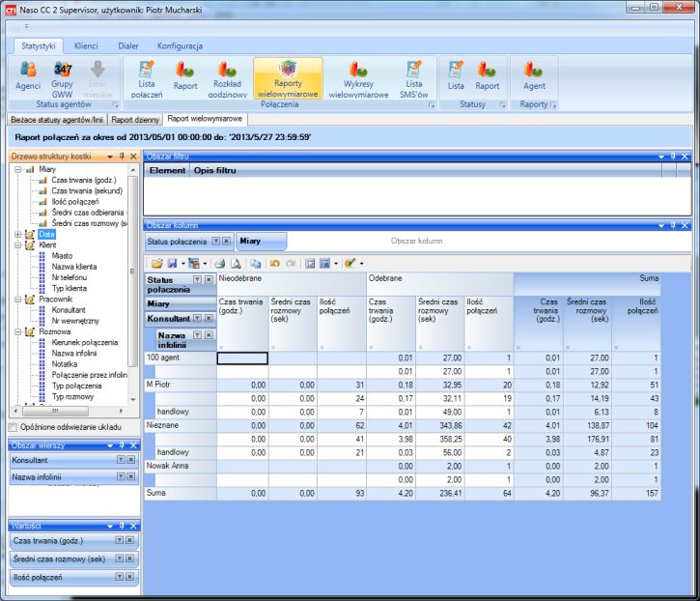
Task: Collapse the Rozmowa tree node
Action: pyautogui.click(x=17, y=331)
